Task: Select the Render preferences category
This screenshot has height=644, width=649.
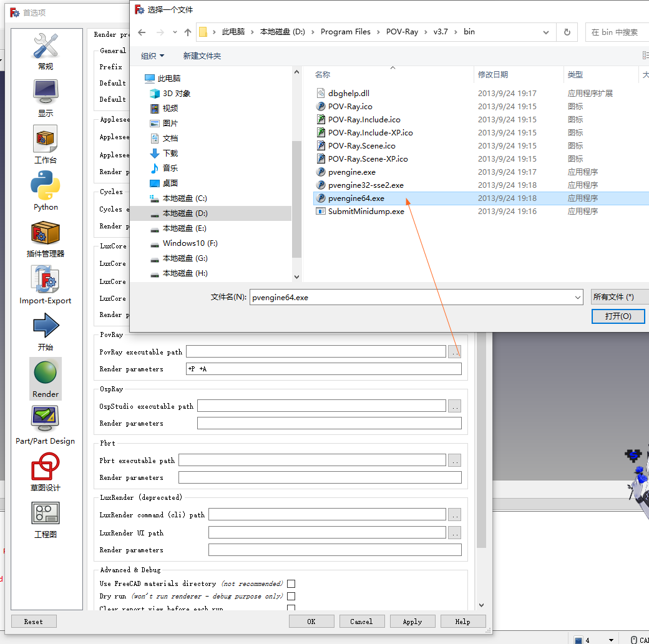Action: [x=46, y=379]
